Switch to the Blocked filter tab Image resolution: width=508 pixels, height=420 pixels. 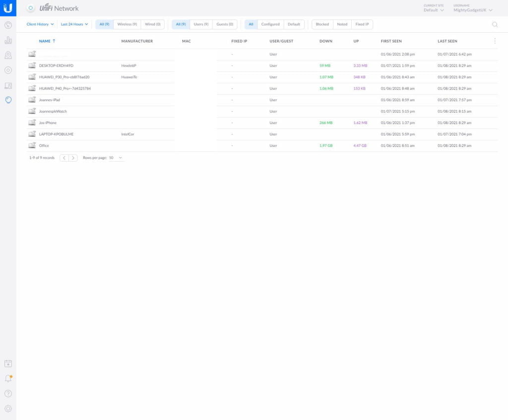click(322, 24)
